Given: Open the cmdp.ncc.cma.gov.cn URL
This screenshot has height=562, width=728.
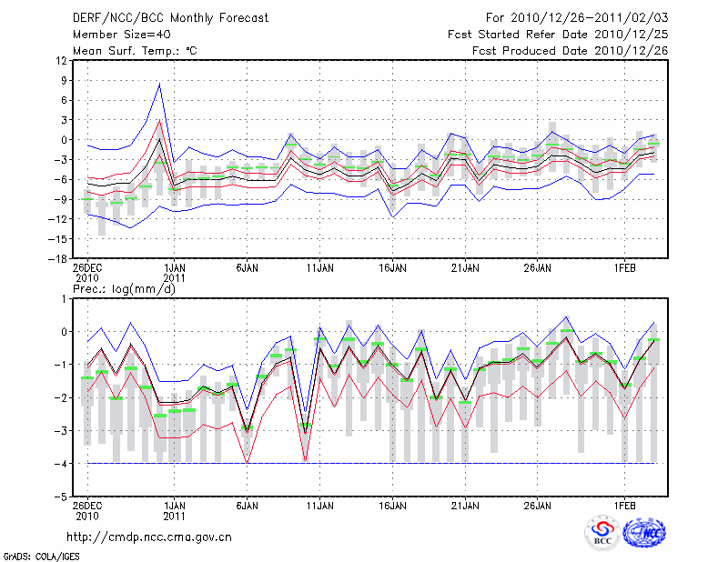Looking at the screenshot, I should click(149, 537).
